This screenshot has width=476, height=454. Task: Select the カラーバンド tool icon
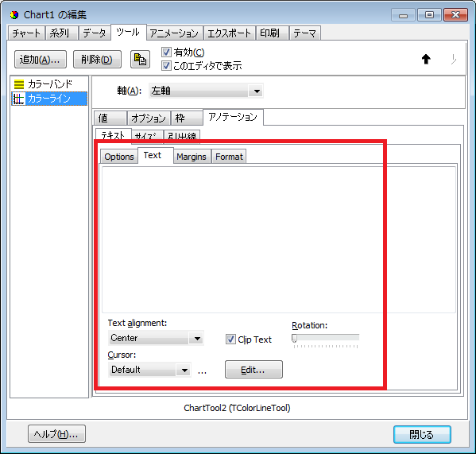[x=19, y=84]
